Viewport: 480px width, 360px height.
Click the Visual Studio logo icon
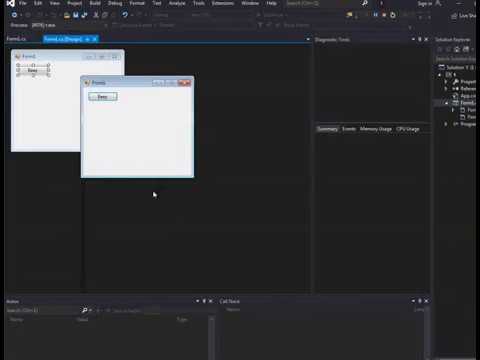click(11, 3)
